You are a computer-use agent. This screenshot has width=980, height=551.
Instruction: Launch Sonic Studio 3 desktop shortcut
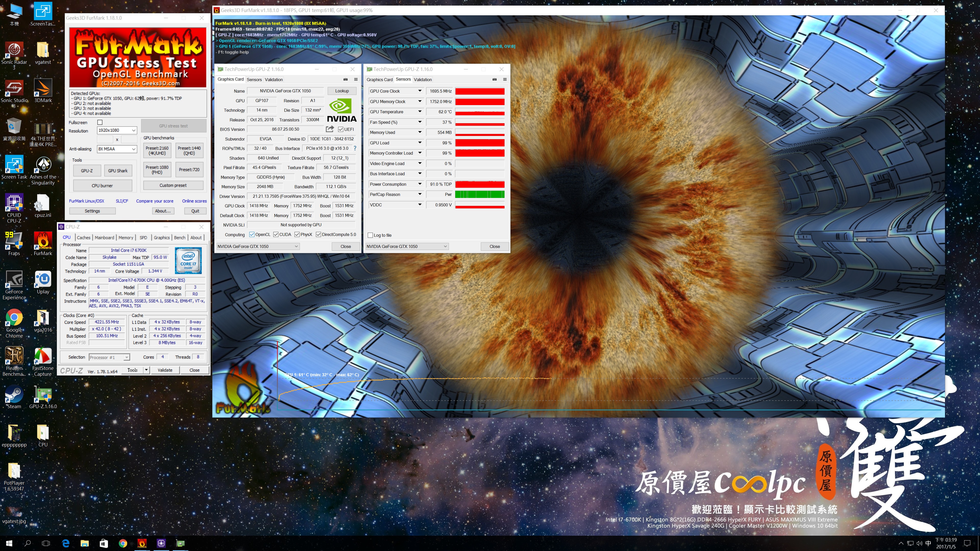click(14, 94)
